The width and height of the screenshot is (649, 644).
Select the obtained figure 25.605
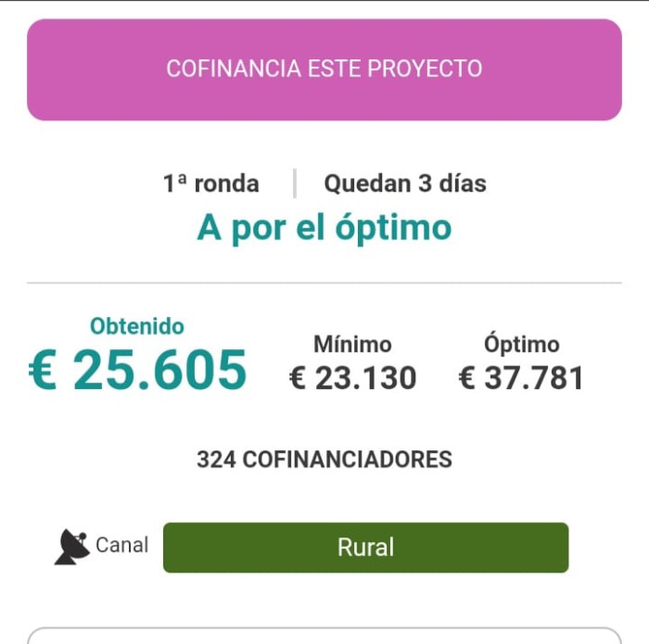pyautogui.click(x=159, y=371)
